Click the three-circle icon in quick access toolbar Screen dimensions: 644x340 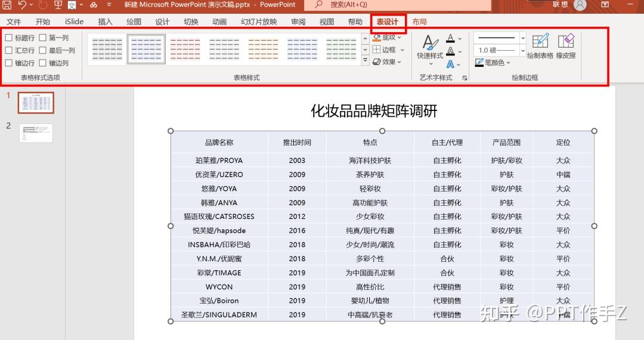[94, 5]
